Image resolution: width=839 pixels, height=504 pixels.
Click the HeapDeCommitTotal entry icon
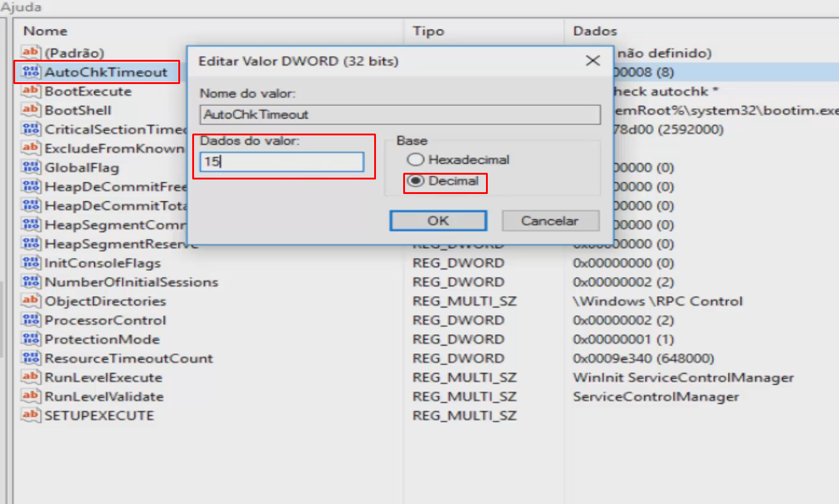tap(30, 205)
